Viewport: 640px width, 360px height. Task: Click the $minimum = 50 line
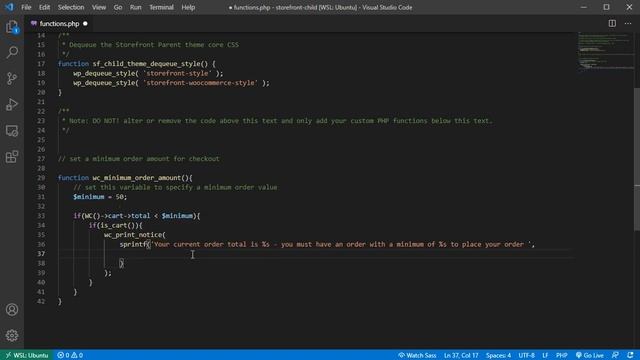pyautogui.click(x=100, y=197)
